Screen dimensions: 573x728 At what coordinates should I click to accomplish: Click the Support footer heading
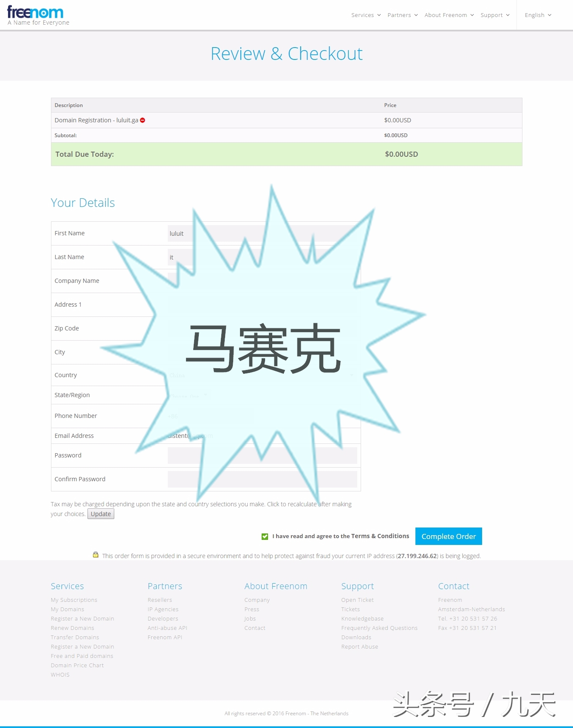click(357, 586)
